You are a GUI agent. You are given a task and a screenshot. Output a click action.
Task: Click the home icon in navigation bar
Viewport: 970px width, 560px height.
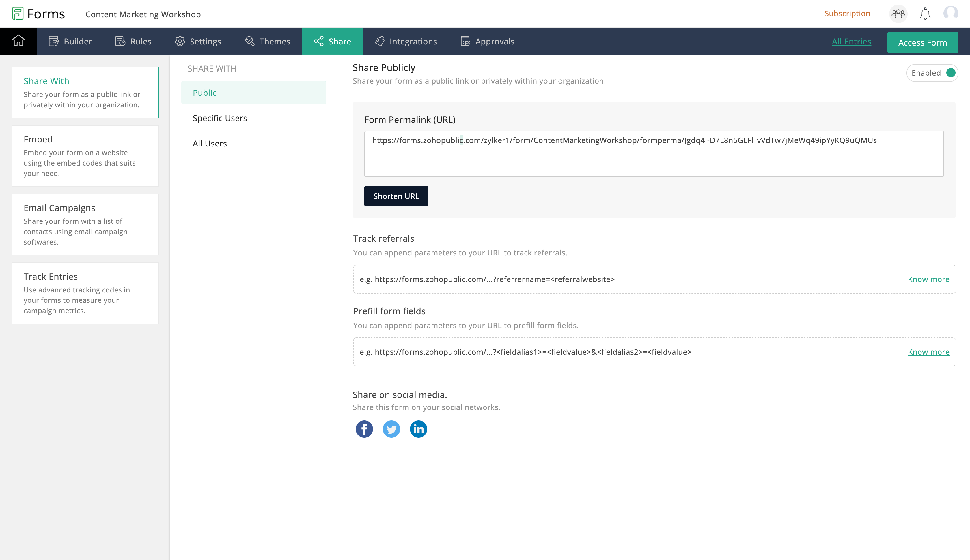18,41
